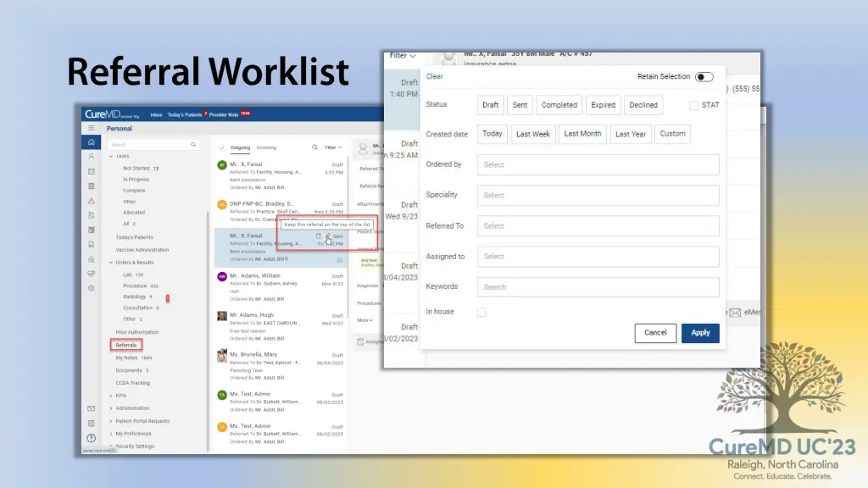Check the STAT checkbox
868x488 pixels.
tap(693, 105)
